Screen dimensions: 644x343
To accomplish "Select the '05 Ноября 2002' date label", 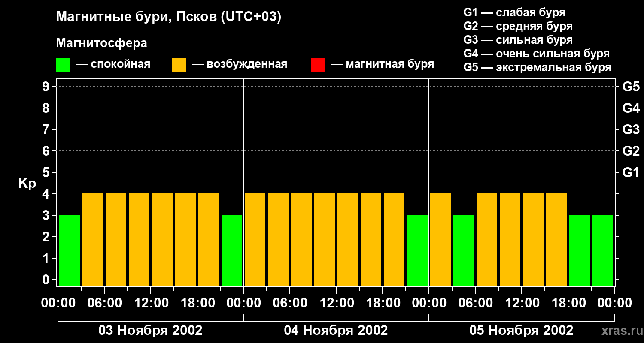I will click(521, 331).
